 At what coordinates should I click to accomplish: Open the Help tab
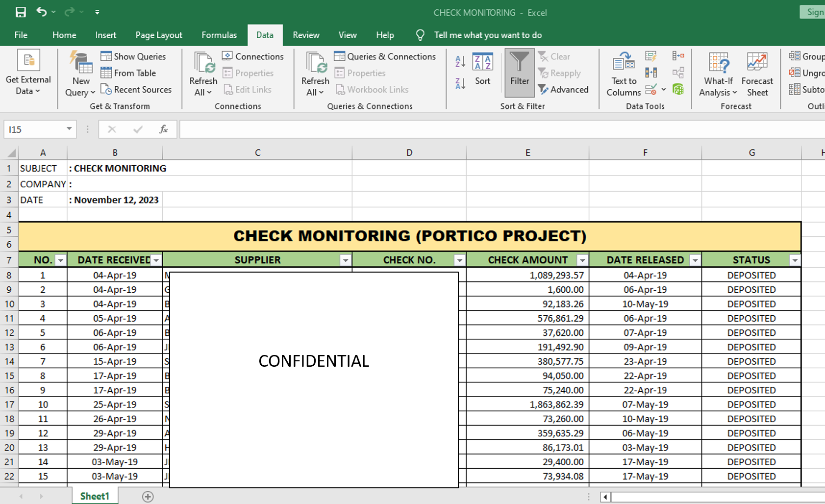point(385,35)
